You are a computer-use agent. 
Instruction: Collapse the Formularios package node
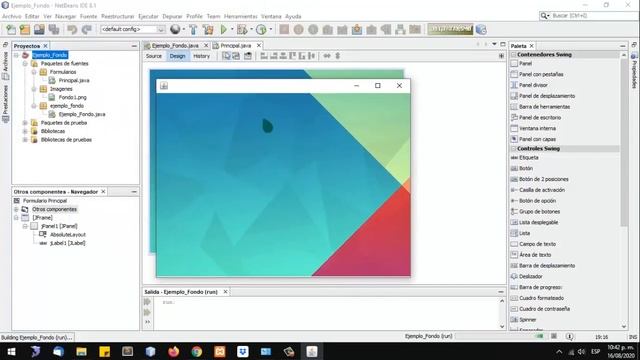click(34, 72)
